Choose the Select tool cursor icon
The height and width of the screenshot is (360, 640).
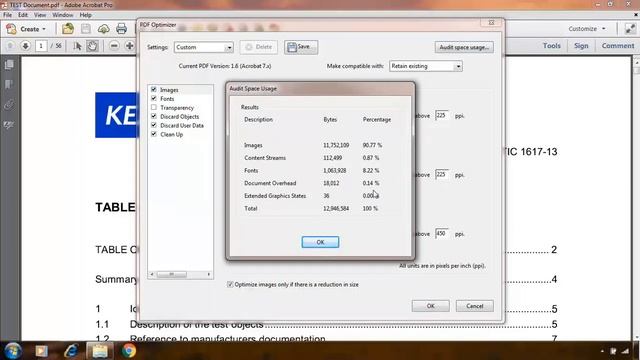[x=78, y=46]
